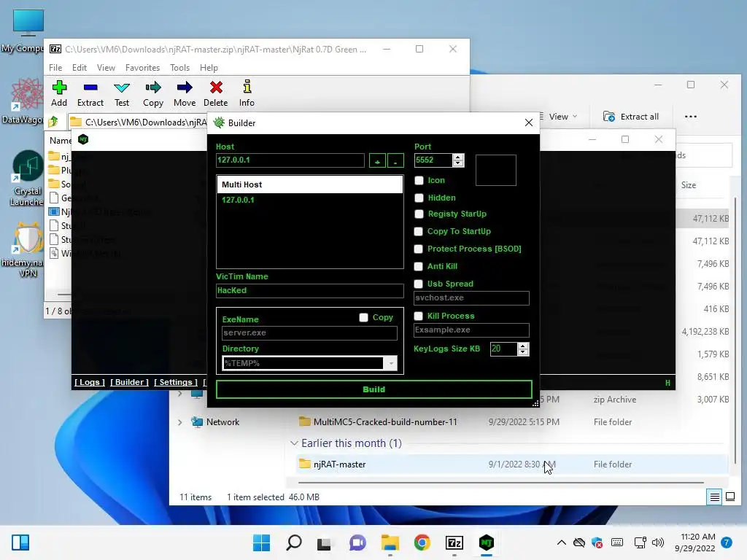Increase KeyLogs Size with up arrow
The image size is (747, 560).
[x=522, y=346]
